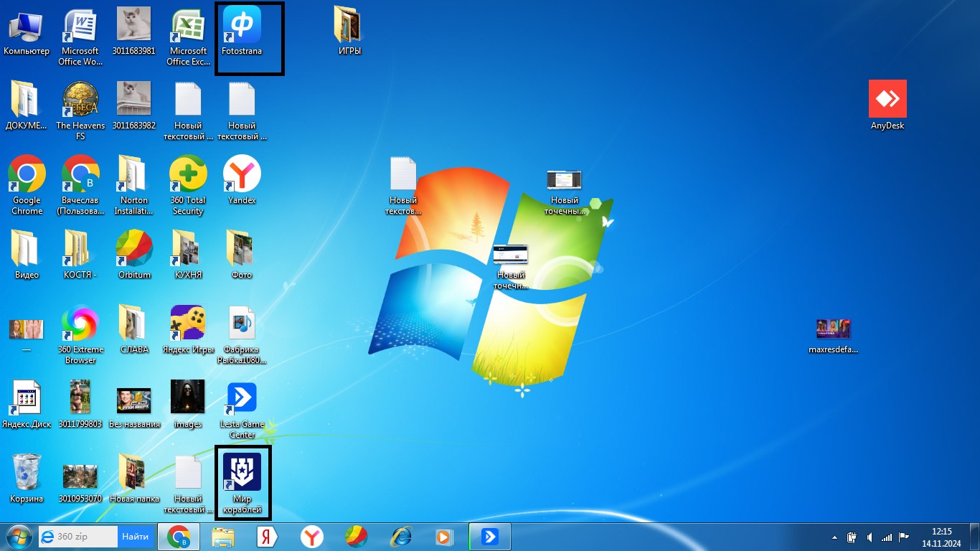Click the Show desktop strip
The image size is (980, 551).
(974, 537)
